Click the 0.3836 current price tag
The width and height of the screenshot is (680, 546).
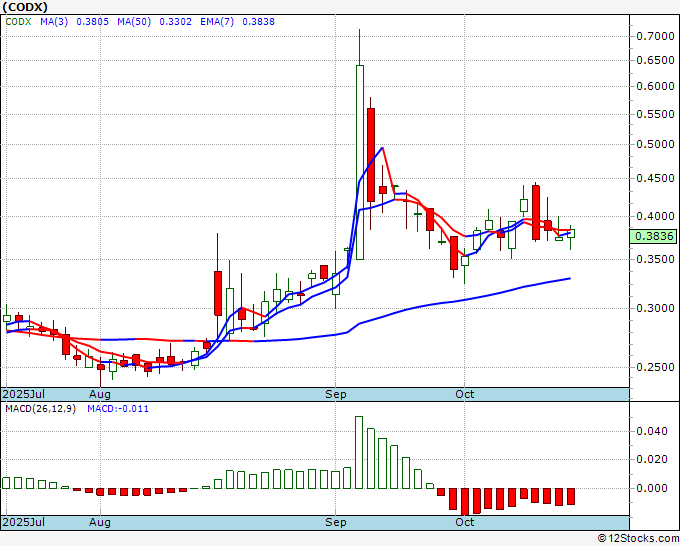pyautogui.click(x=654, y=236)
